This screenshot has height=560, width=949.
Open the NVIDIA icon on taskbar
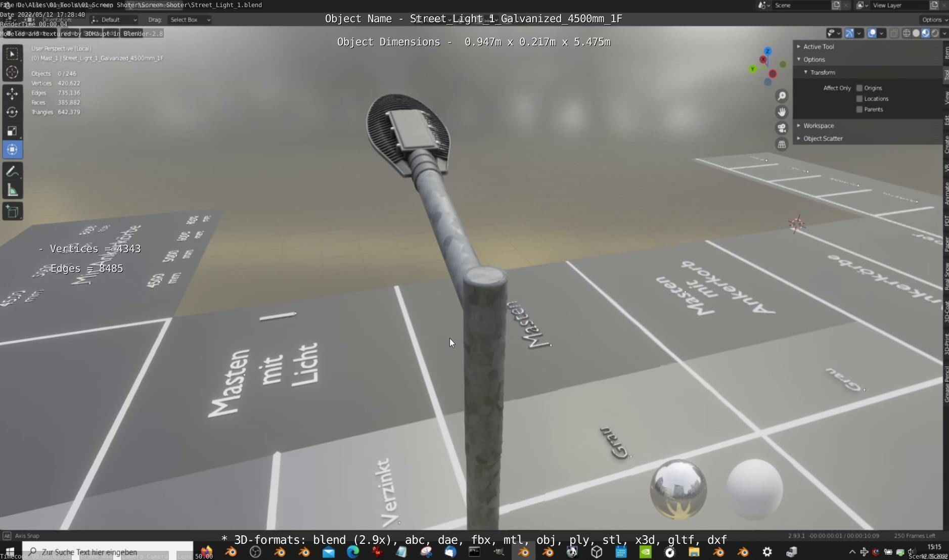[645, 552]
